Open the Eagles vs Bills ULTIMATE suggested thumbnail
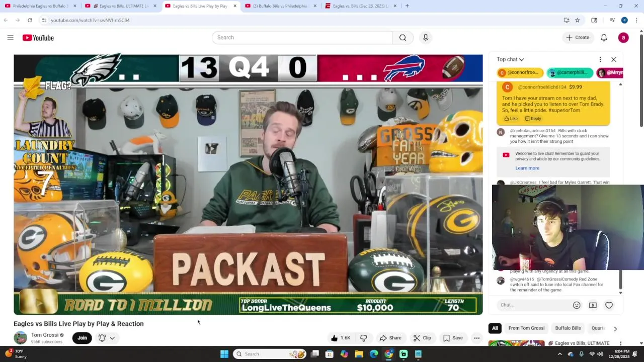This screenshot has width=644, height=362. coord(516,343)
